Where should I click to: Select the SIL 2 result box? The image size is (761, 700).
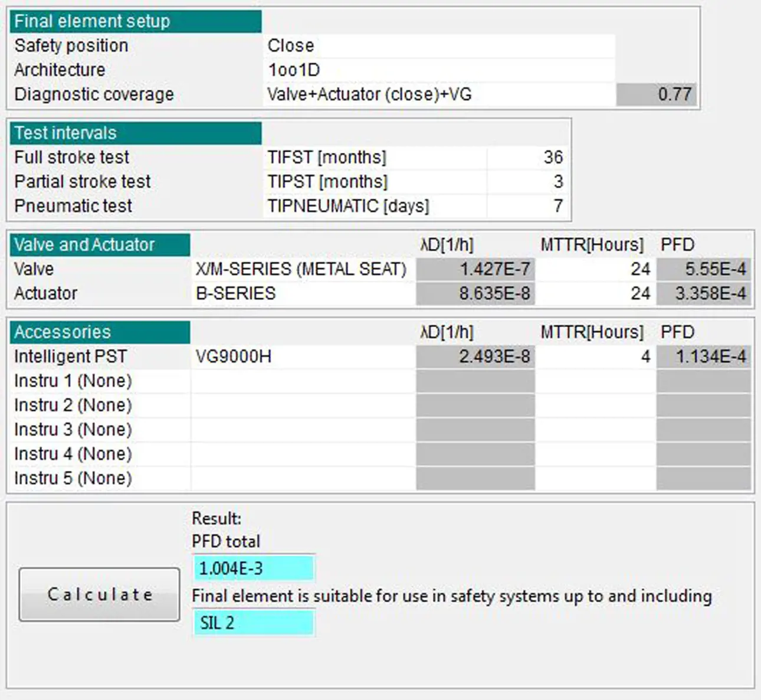(x=253, y=623)
